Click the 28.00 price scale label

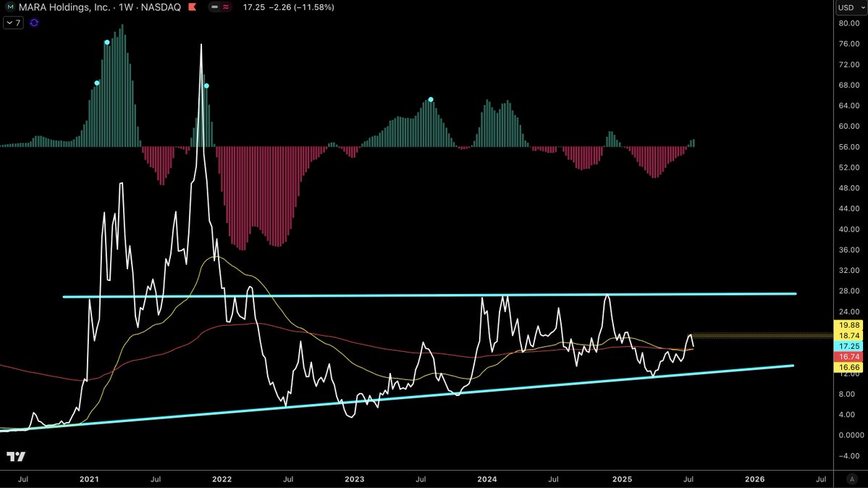pos(848,291)
